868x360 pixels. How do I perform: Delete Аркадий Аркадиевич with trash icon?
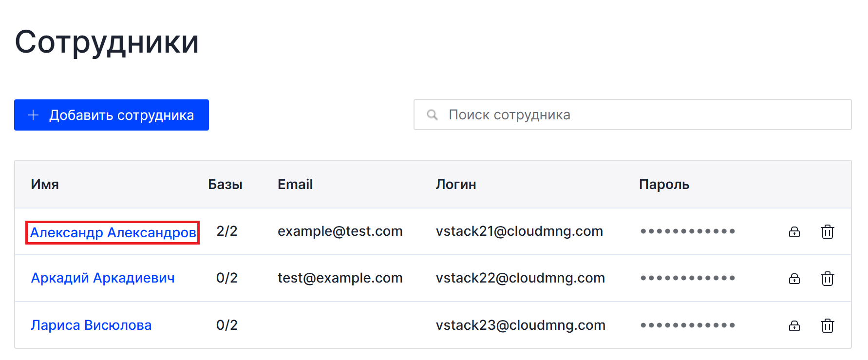828,279
